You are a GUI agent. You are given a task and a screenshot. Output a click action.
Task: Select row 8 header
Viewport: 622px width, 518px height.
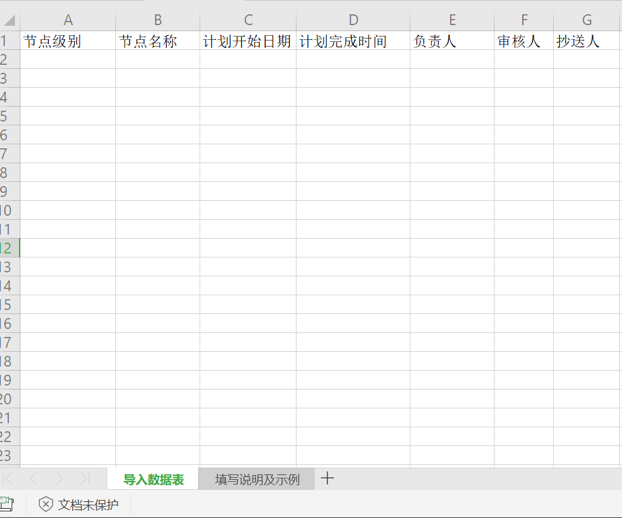tap(10, 173)
